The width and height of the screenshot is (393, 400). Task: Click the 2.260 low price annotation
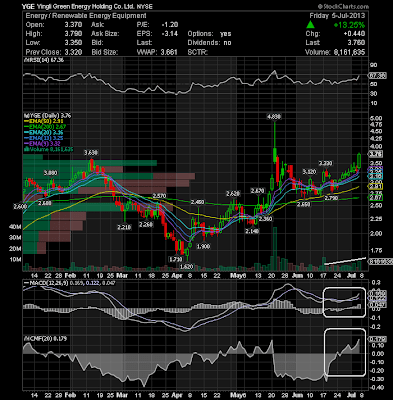tap(146, 224)
